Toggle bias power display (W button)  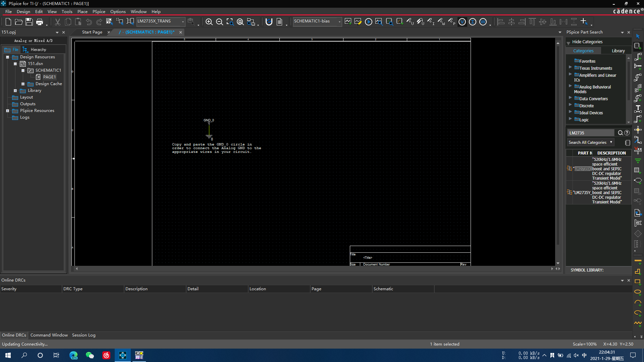point(483,22)
